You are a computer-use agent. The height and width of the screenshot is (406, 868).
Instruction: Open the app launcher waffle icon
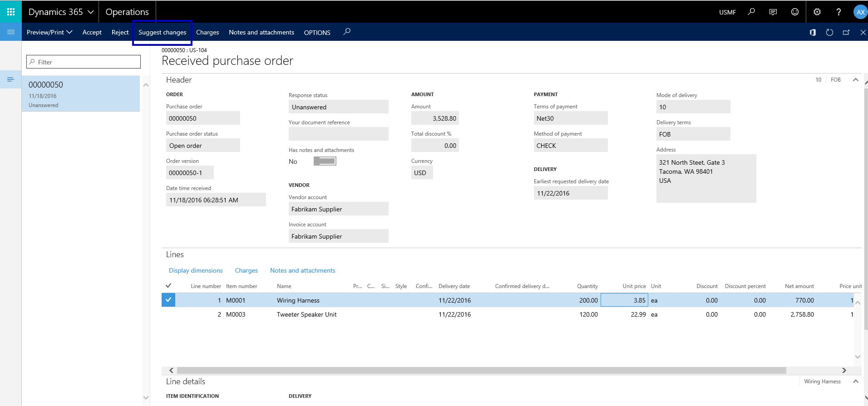(x=11, y=12)
